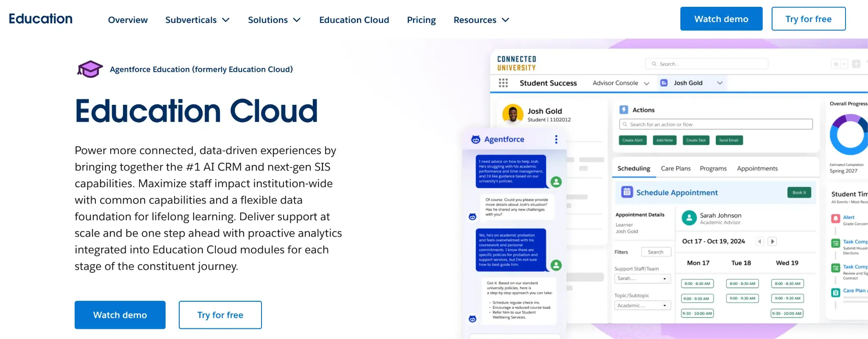868x339 pixels.
Task: Click Watch demo button below description
Action: point(120,315)
